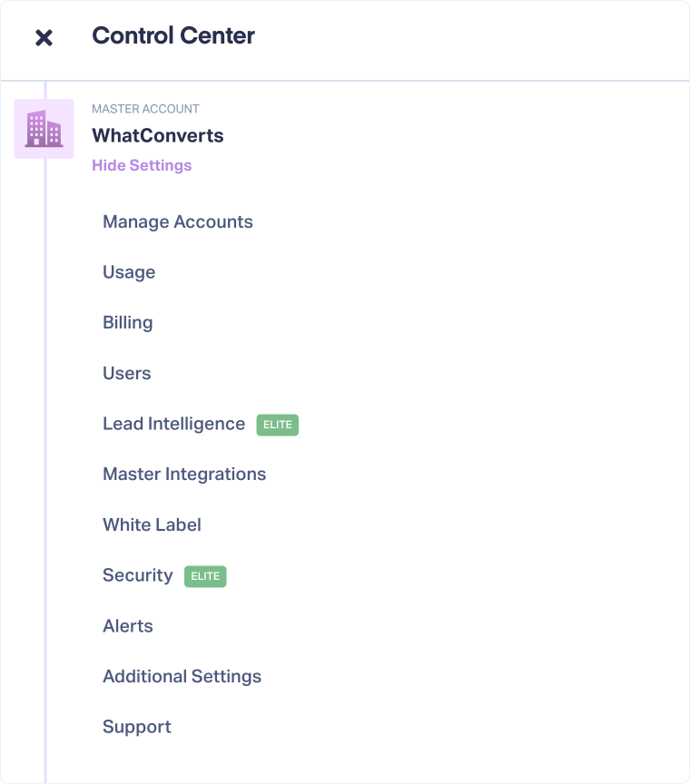The image size is (690, 784).
Task: Select the Users menu item
Action: (127, 373)
